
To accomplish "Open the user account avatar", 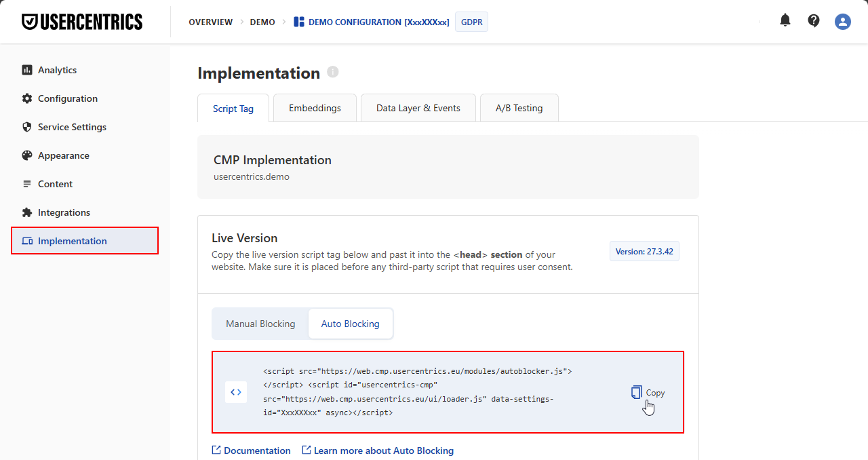I will pos(843,22).
